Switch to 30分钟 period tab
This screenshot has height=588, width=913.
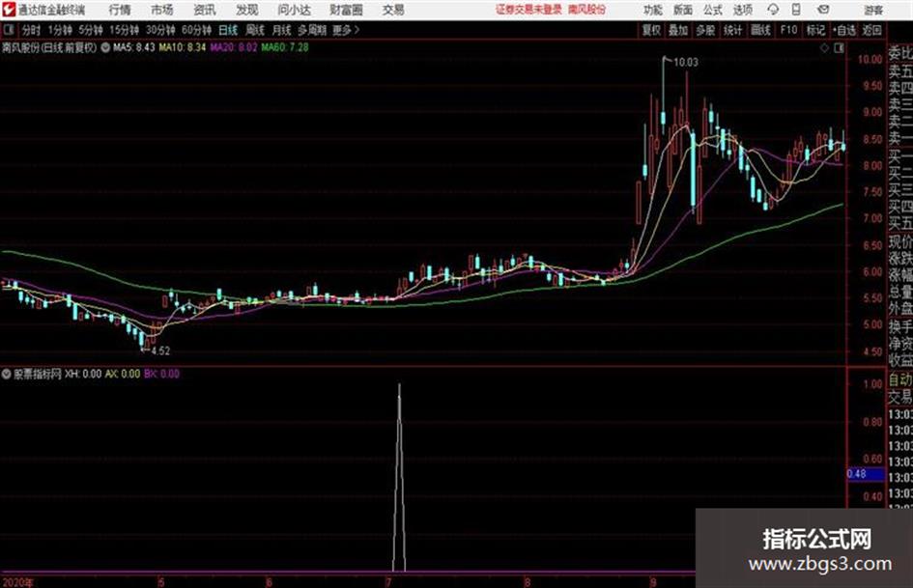click(x=160, y=30)
